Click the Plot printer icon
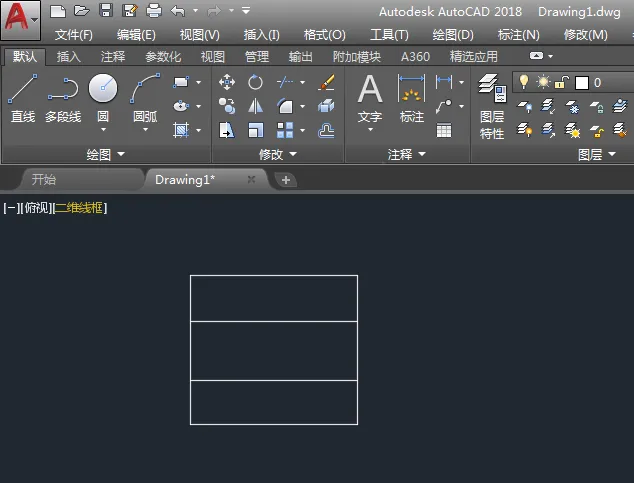This screenshot has height=483, width=634. coord(154,11)
